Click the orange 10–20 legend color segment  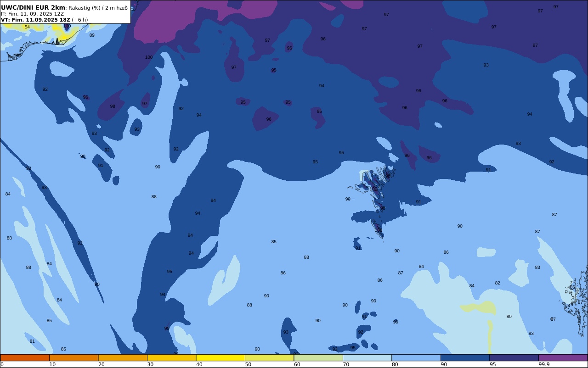(73, 357)
